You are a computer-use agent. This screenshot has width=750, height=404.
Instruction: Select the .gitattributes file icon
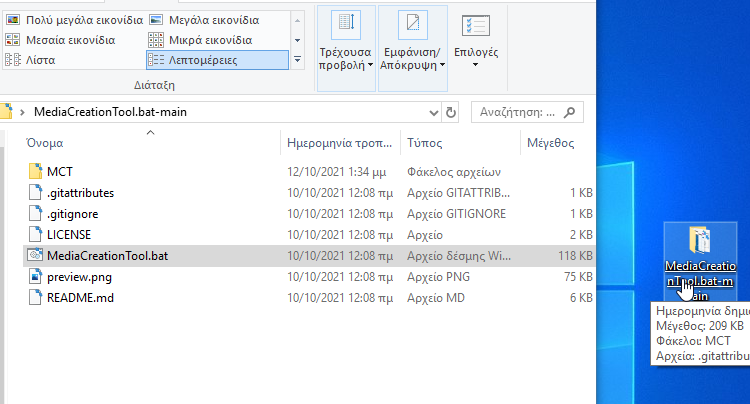[35, 192]
